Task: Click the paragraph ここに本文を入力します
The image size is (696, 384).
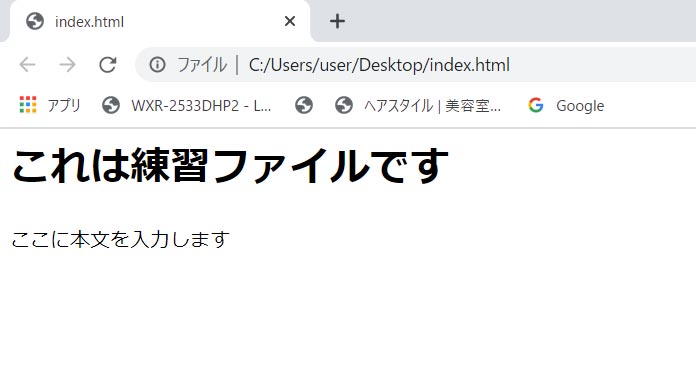Action: (121, 239)
